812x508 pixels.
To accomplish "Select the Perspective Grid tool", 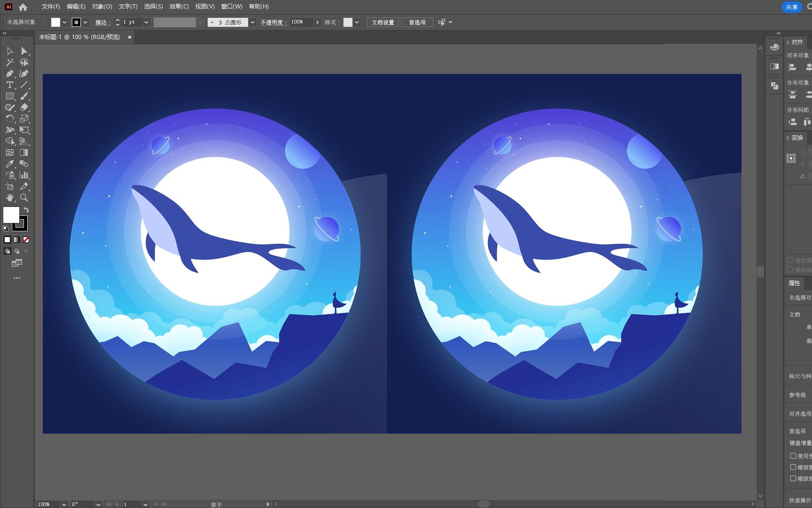I will [x=24, y=141].
